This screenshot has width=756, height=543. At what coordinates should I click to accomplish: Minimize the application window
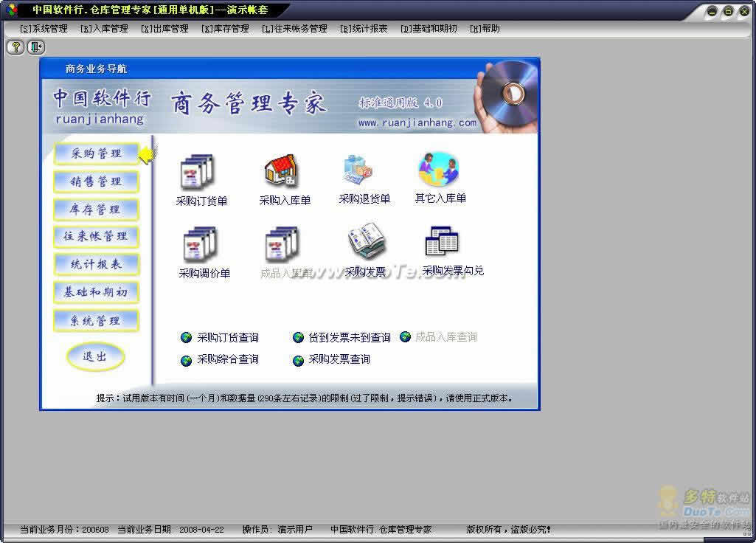712,12
